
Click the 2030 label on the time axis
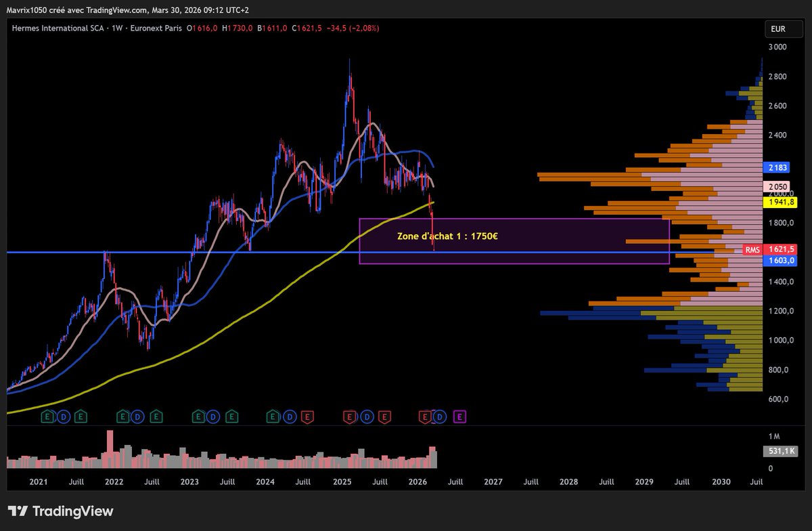(721, 482)
